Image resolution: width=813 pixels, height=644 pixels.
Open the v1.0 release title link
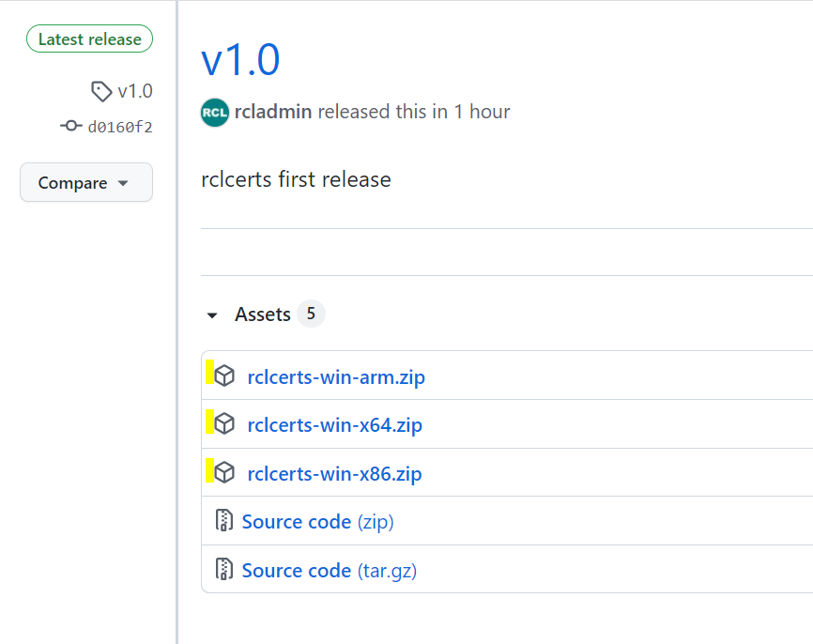[240, 60]
